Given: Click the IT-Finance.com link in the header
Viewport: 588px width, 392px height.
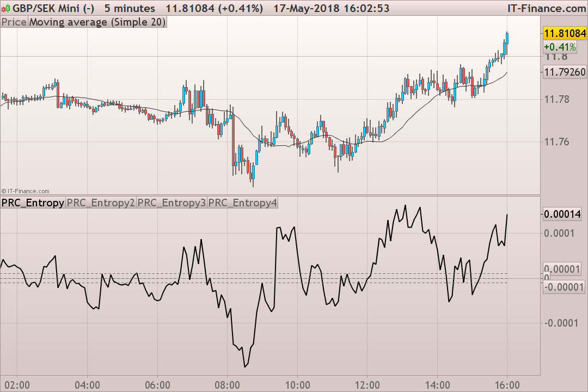Looking at the screenshot, I should (547, 8).
